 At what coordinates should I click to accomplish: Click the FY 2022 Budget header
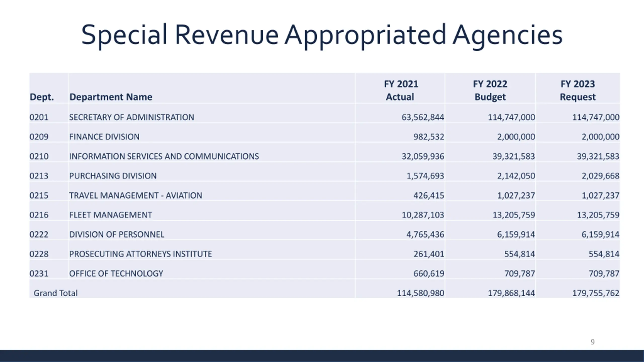(490, 90)
